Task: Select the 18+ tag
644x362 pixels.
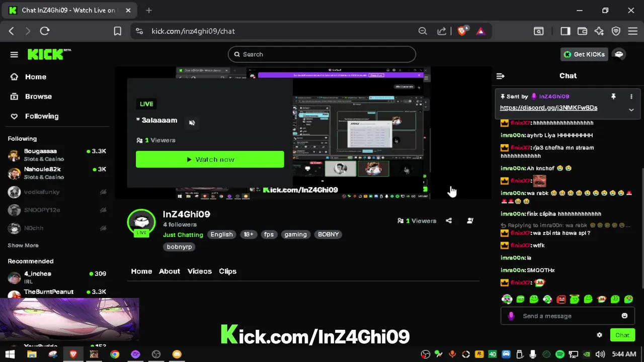Action: 249,234
